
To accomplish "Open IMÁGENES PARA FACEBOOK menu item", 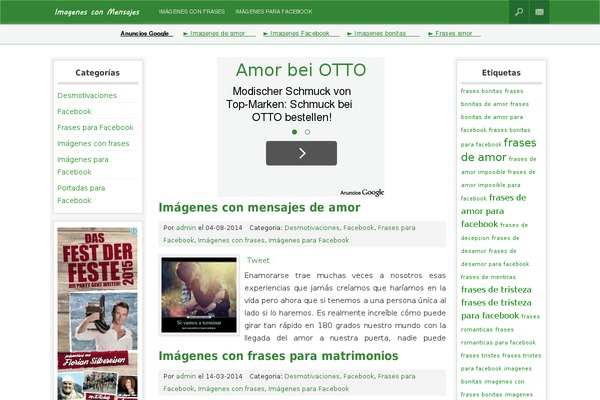I will 274,11.
